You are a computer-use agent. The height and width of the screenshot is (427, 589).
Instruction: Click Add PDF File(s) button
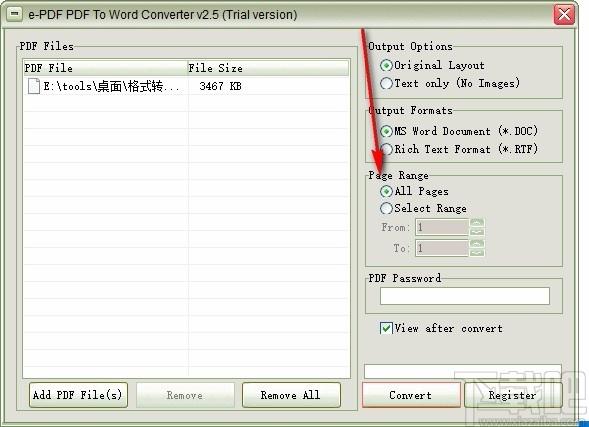pyautogui.click(x=78, y=395)
